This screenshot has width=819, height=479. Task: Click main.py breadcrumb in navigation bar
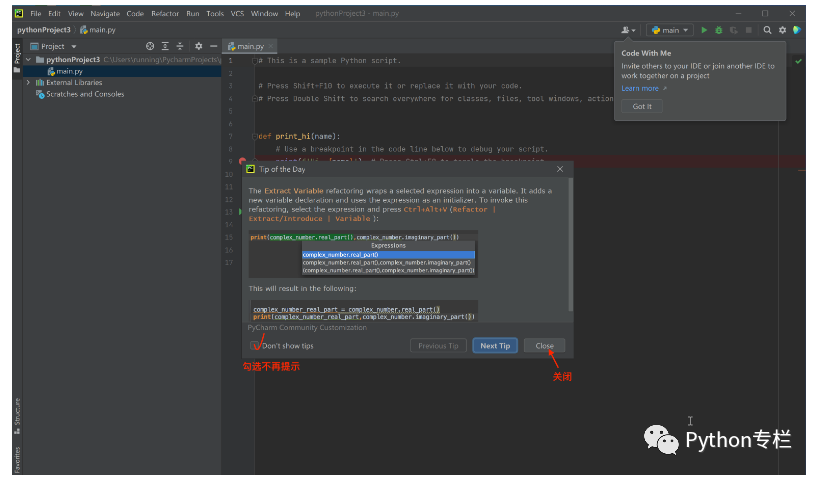[x=98, y=30]
